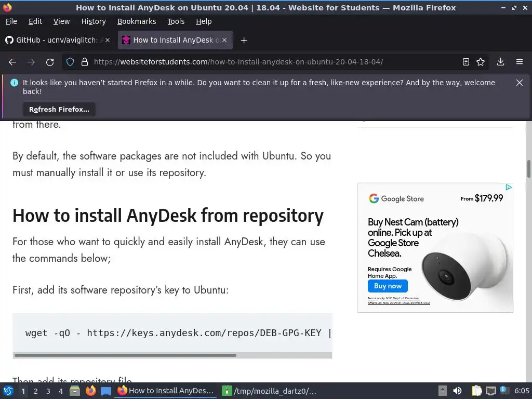Click the vertical page scrollbar thumb
Viewport: 532px width, 399px height.
click(528, 169)
